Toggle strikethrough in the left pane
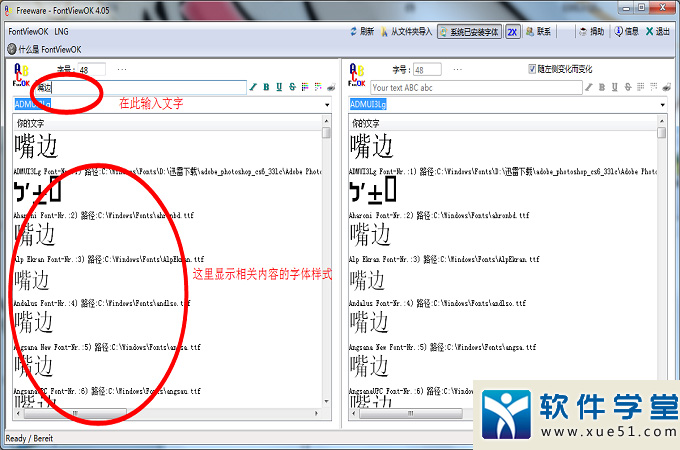The width and height of the screenshot is (680, 450). pos(292,87)
